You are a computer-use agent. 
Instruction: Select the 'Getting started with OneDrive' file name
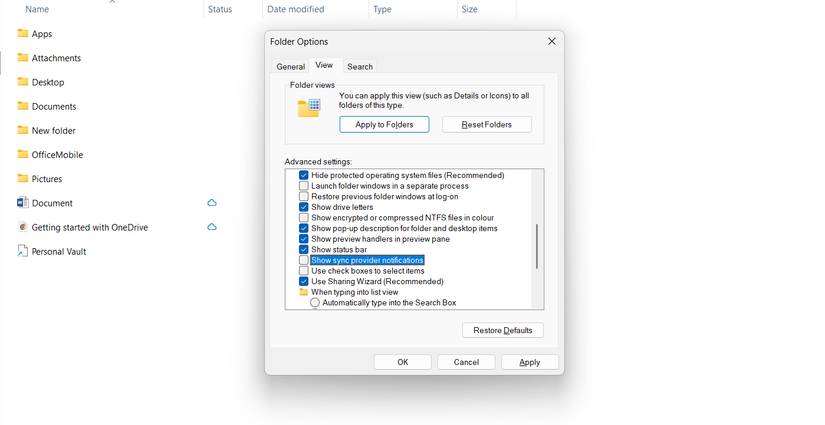click(89, 227)
